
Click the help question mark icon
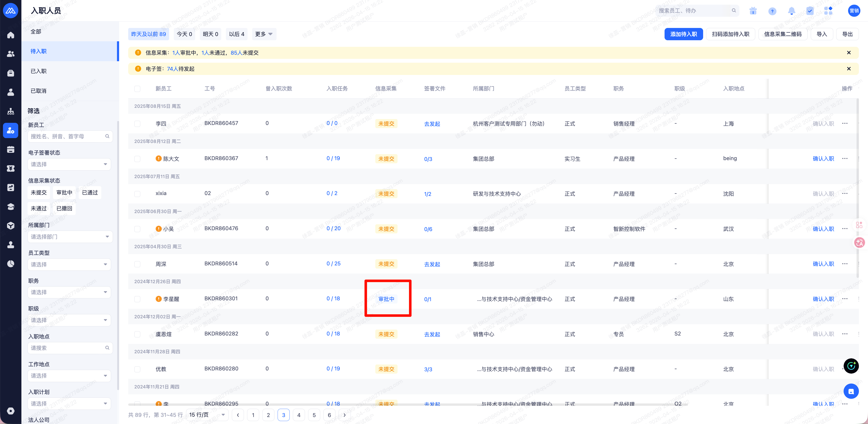coord(772,11)
